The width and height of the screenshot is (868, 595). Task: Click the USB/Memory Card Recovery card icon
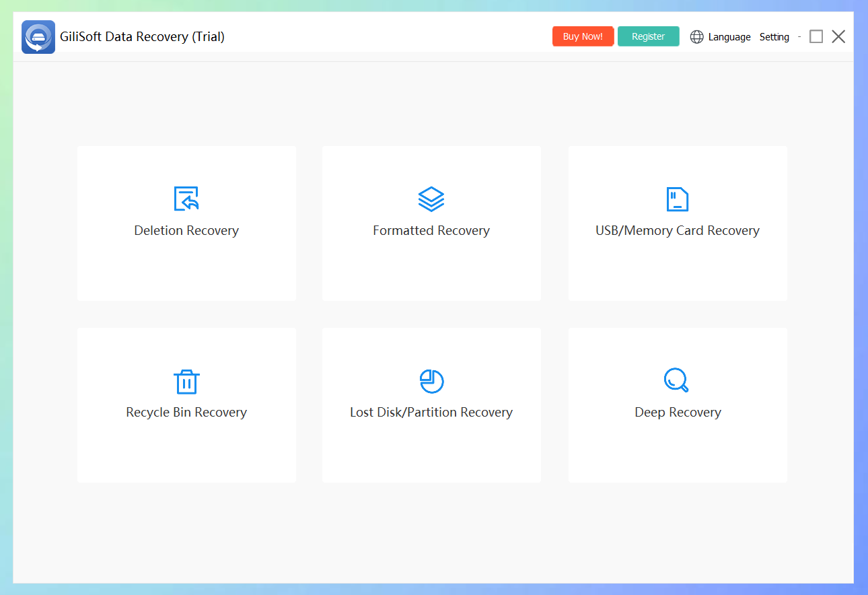pyautogui.click(x=678, y=199)
